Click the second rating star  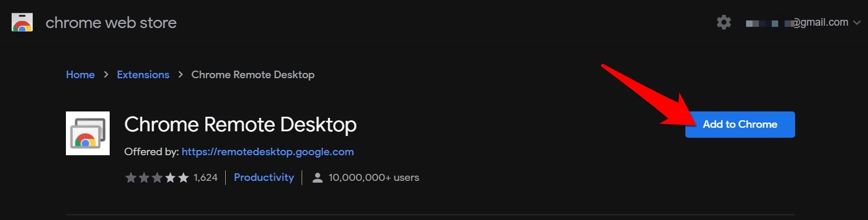[x=144, y=177]
